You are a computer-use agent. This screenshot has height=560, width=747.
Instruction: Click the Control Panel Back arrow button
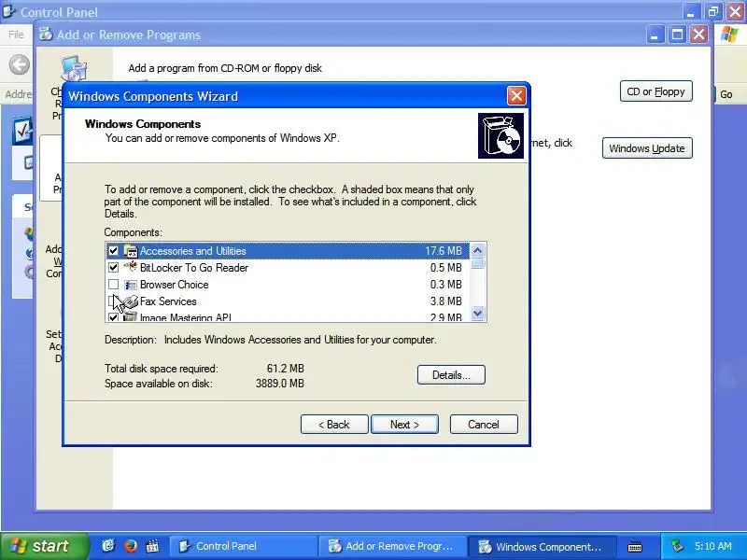tap(20, 64)
